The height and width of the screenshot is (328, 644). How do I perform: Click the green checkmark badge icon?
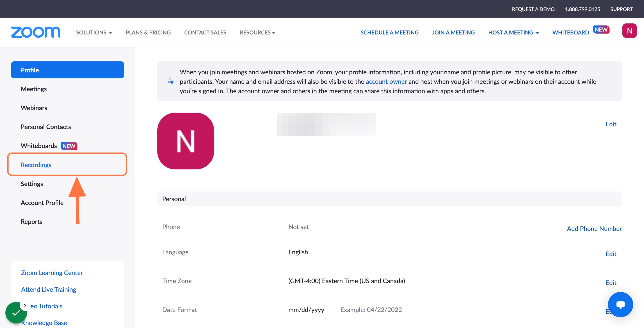[16, 312]
